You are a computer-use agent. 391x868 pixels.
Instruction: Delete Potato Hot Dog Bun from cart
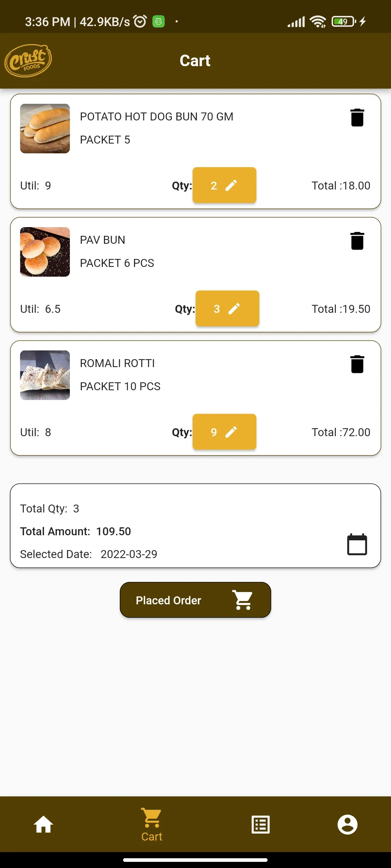point(357,118)
